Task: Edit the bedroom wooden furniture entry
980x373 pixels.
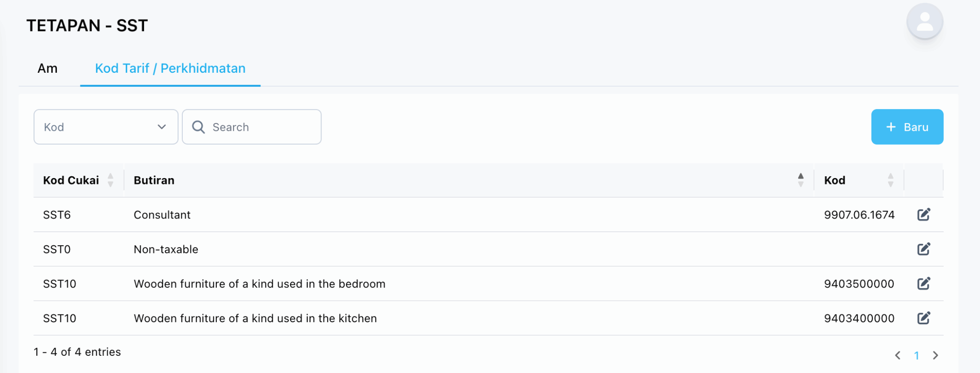Action: (x=924, y=283)
